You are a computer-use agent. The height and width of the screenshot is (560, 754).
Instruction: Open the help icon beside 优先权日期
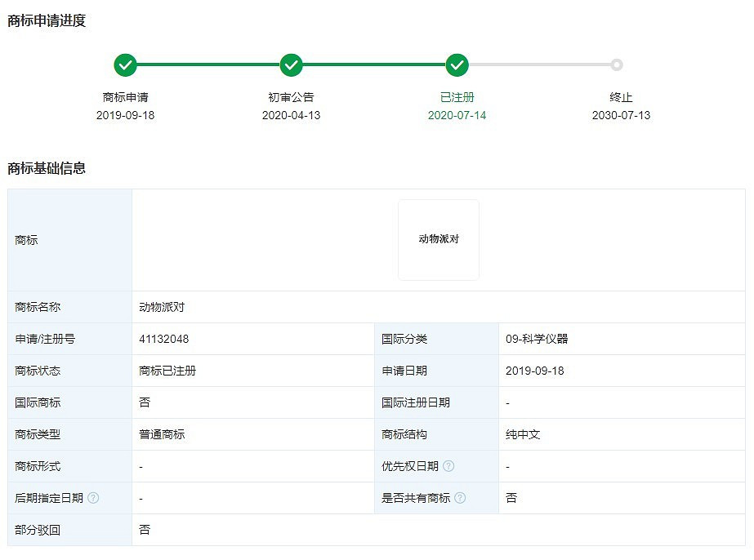point(448,466)
